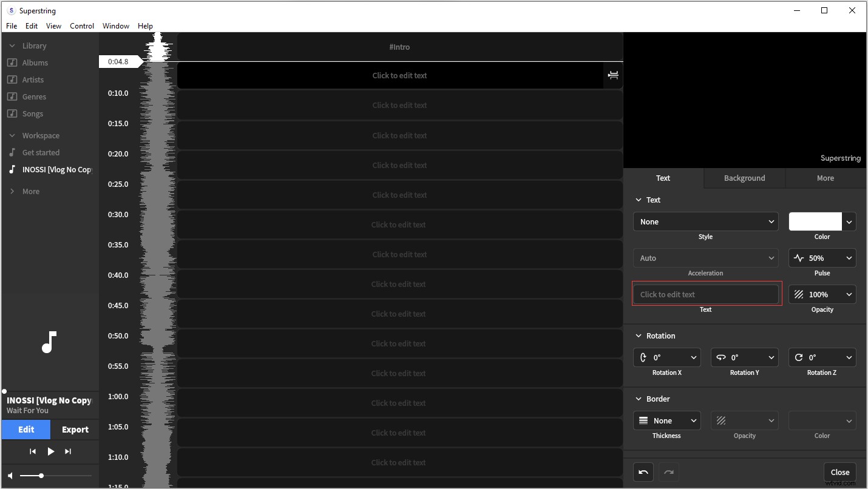This screenshot has width=868, height=489.
Task: Open the Control menu
Action: (x=82, y=25)
